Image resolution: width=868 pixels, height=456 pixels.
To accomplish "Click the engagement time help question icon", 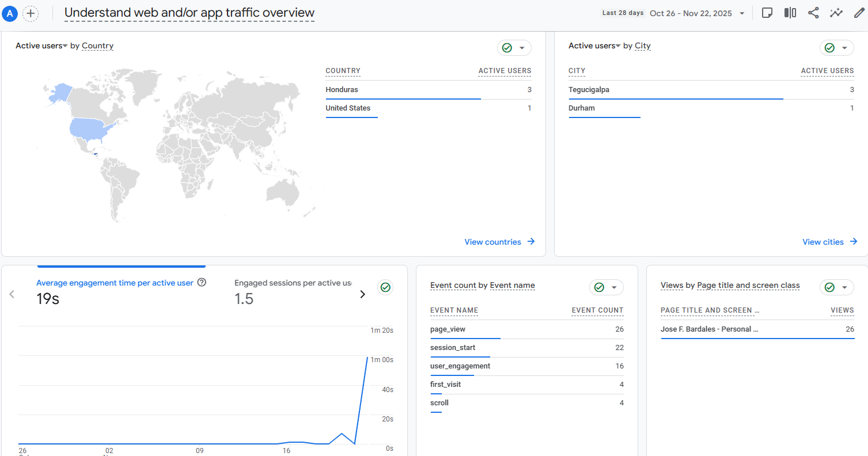I will click(x=202, y=283).
